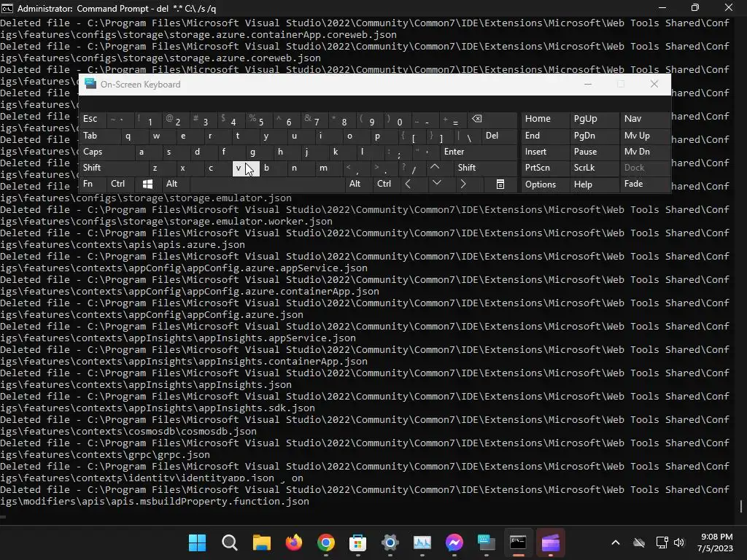The height and width of the screenshot is (560, 747).
Task: Open Settings gear from the taskbar
Action: coord(390,542)
